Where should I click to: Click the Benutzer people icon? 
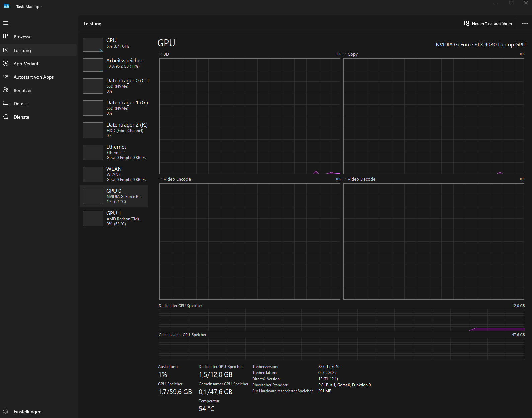(x=6, y=90)
